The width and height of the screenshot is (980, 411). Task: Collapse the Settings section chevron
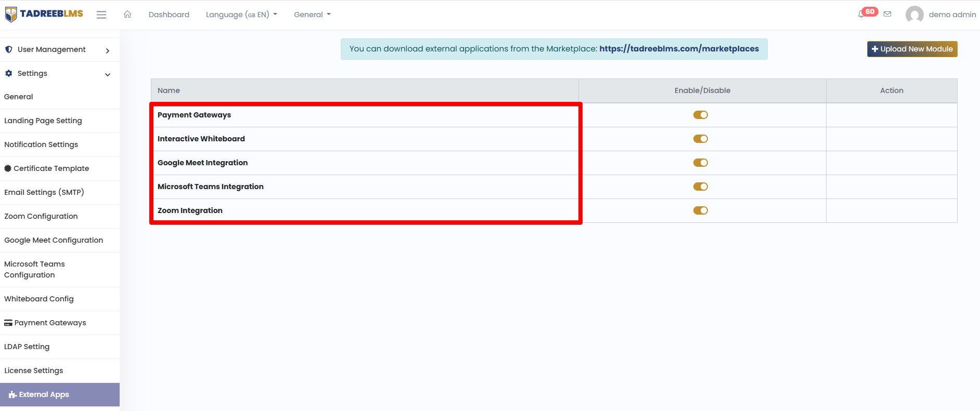(x=108, y=74)
